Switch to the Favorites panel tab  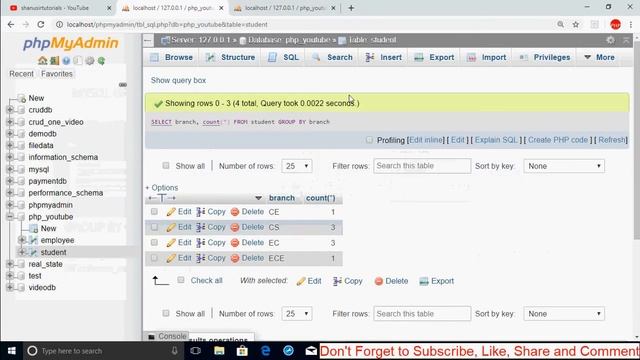tap(57, 74)
